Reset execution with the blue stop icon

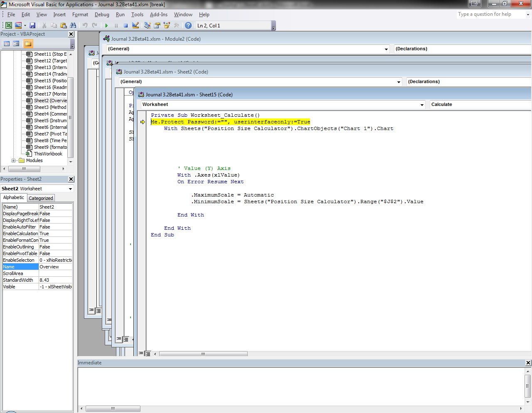pos(126,25)
